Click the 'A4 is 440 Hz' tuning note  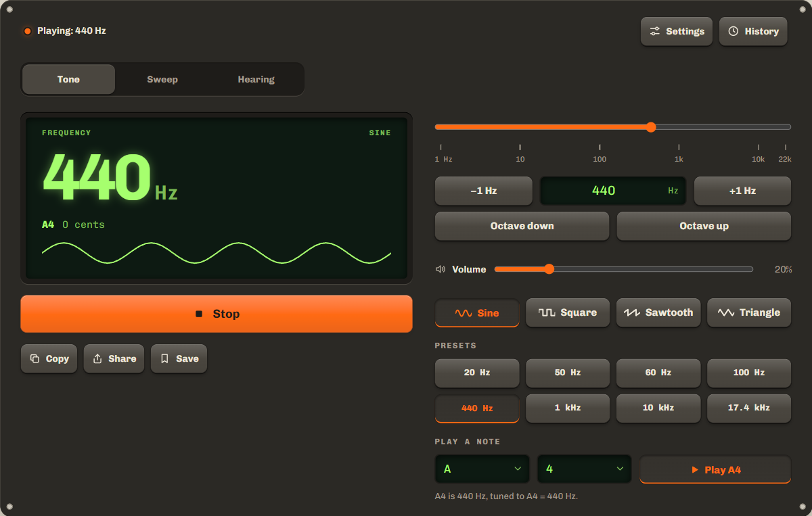tap(506, 496)
